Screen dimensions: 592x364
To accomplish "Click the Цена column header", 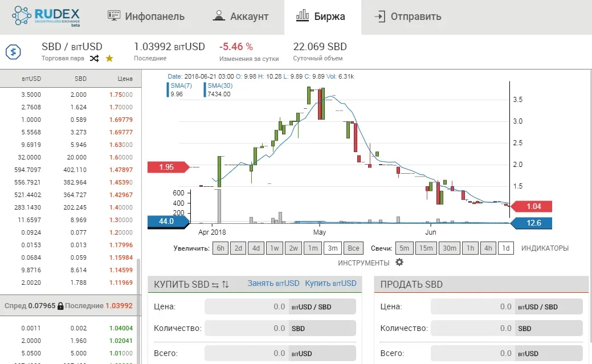I will [x=125, y=79].
